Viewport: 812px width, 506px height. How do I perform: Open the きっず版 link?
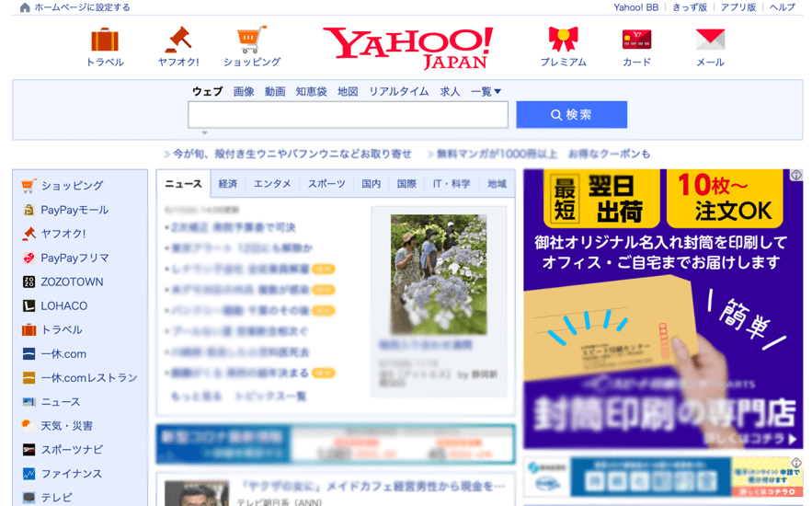pos(690,7)
